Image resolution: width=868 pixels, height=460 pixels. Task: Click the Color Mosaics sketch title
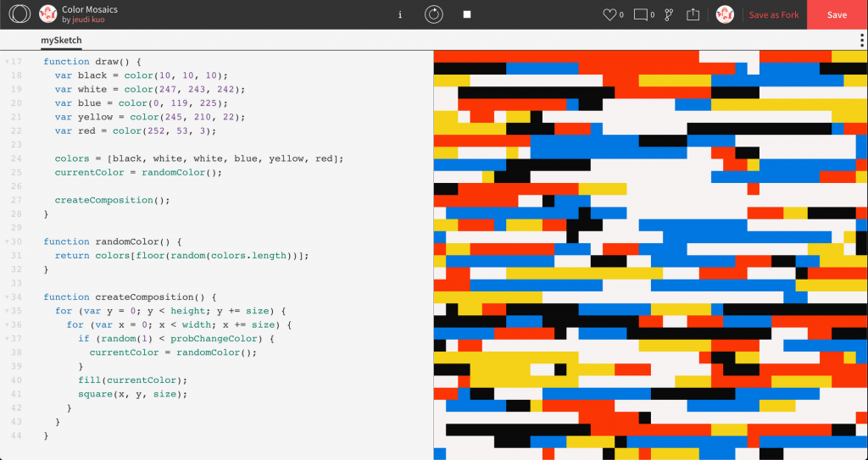coord(90,9)
